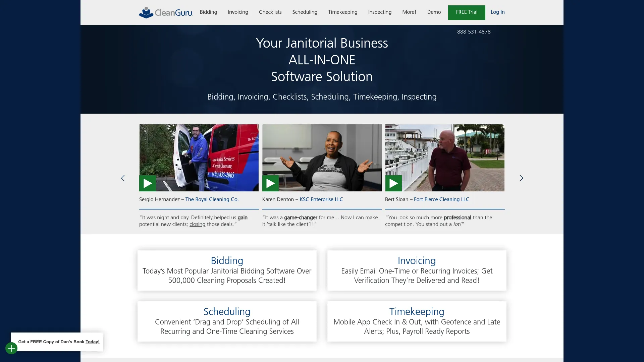Play Sergio Hernandez testimonial video
Screen dimensions: 644x362
click(148, 183)
